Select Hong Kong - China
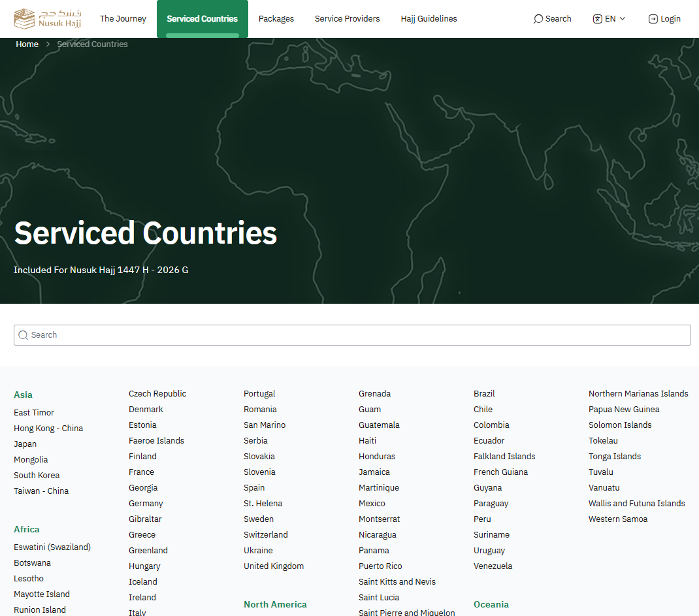 pyautogui.click(x=48, y=429)
